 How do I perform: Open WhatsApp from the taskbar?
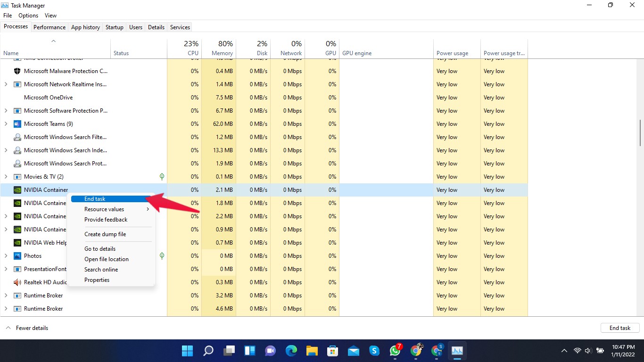tap(395, 351)
